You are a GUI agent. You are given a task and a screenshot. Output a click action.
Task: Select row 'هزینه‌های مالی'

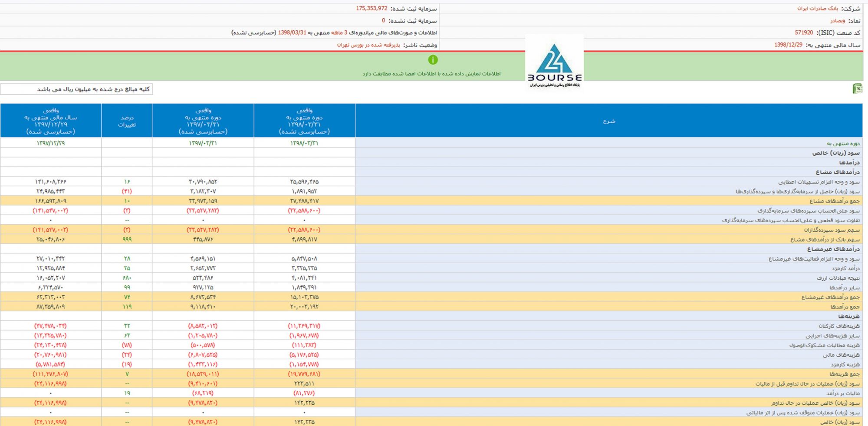(431, 355)
